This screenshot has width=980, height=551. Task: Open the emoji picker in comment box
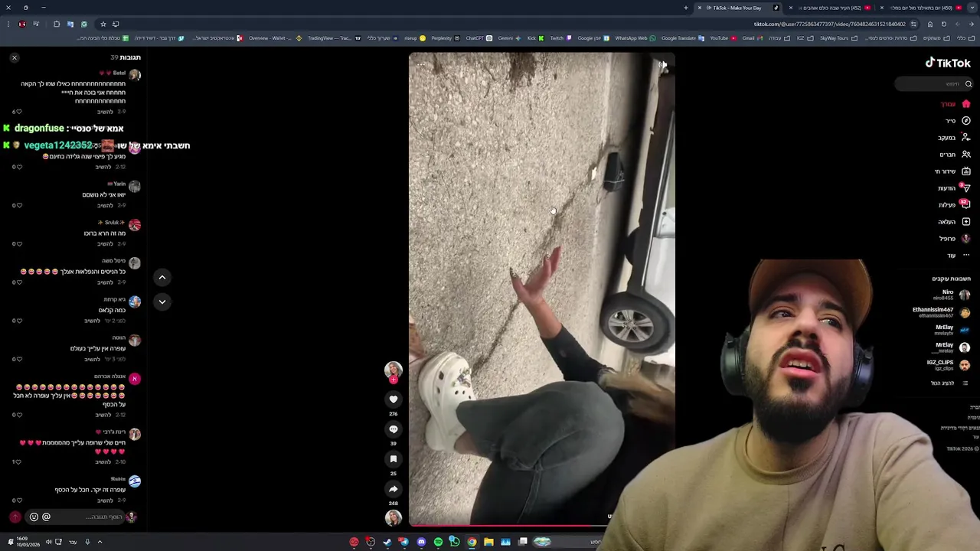34,517
